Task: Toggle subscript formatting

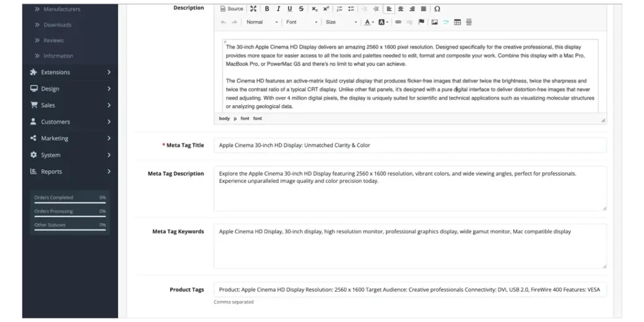Action: (x=315, y=8)
